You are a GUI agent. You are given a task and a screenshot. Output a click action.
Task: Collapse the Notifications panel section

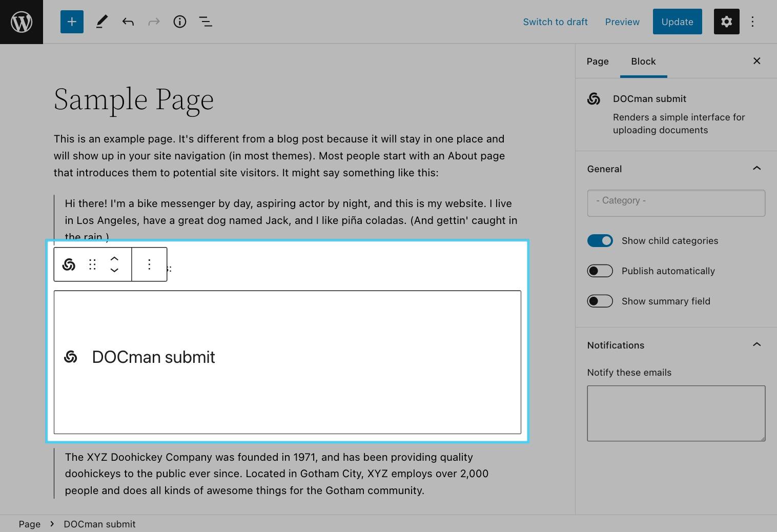[x=756, y=345]
